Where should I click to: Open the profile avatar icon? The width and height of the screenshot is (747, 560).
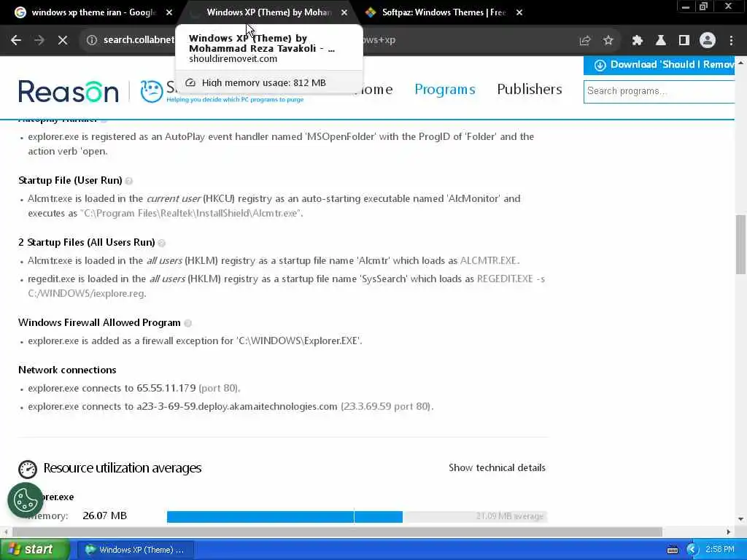(x=708, y=41)
